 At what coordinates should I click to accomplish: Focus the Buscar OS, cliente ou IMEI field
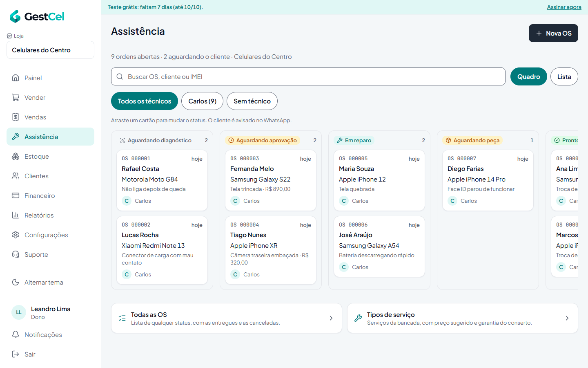(308, 76)
